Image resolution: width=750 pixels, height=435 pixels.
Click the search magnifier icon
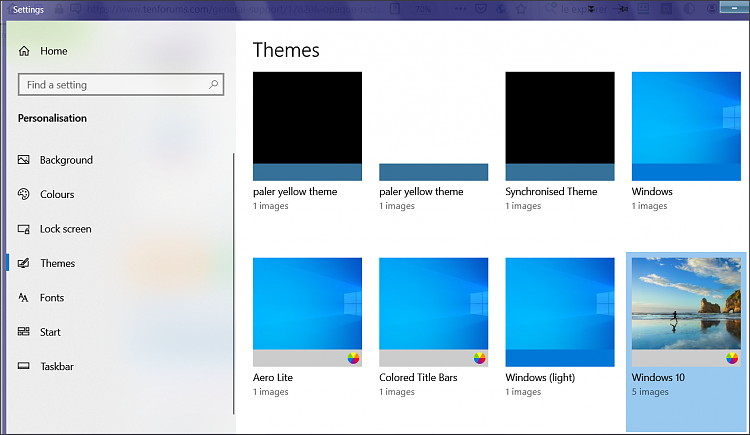[x=213, y=85]
